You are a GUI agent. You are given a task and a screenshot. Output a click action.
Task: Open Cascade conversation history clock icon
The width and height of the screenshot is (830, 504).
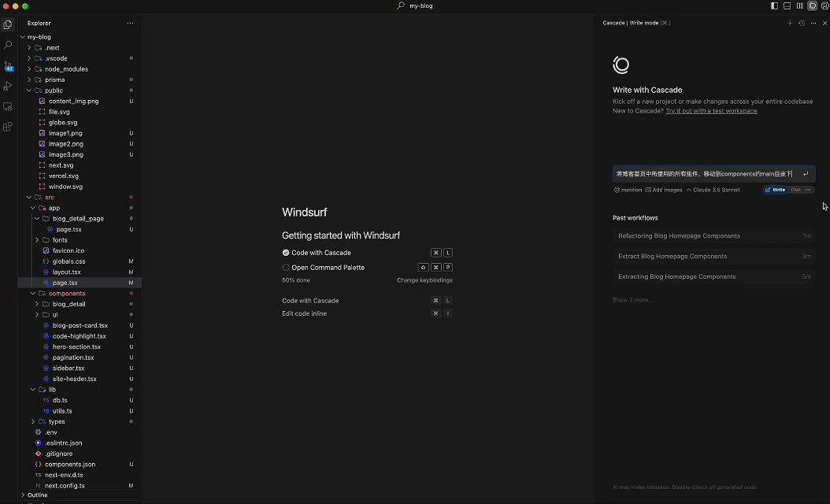(802, 24)
